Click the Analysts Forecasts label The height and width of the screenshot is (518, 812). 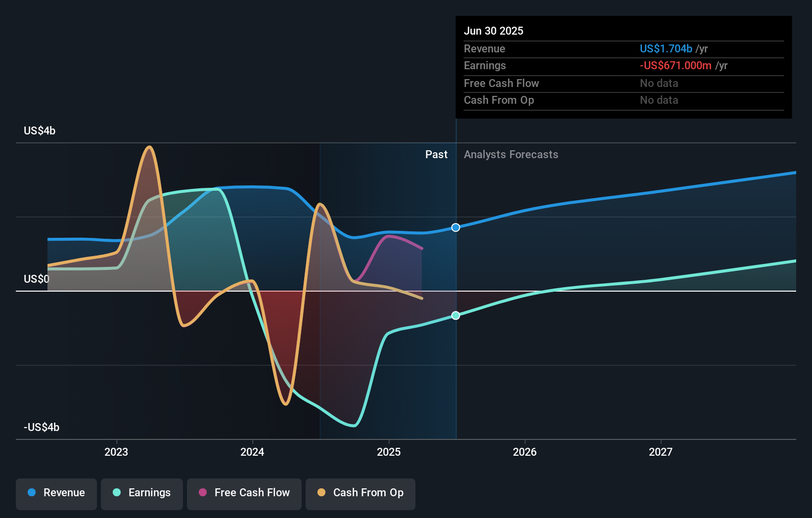tap(511, 154)
